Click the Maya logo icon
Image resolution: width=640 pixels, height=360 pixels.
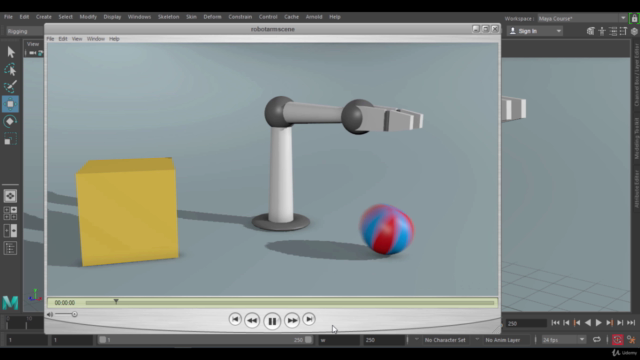(x=10, y=302)
